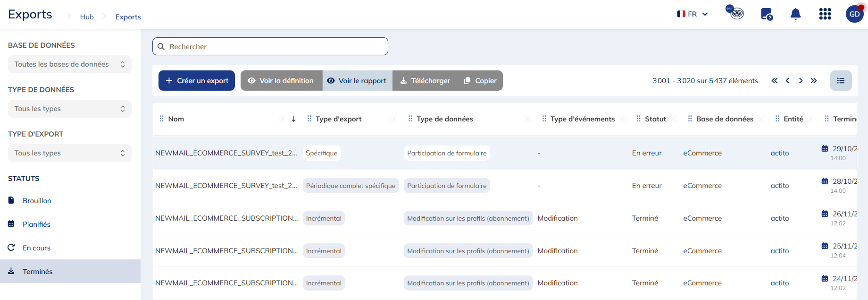Click the Rechercher search field
This screenshot has height=300, width=868.
(x=270, y=47)
